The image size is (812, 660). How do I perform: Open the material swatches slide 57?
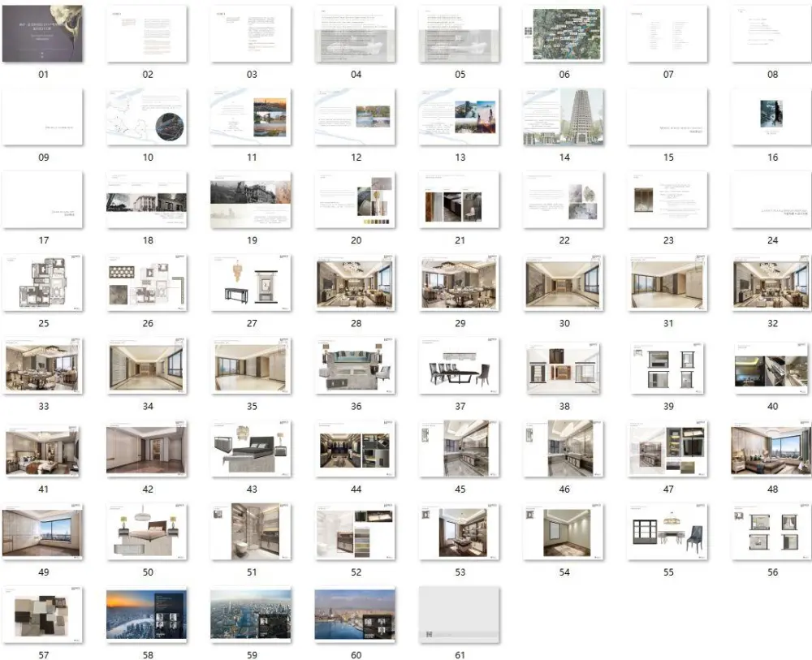(x=43, y=615)
